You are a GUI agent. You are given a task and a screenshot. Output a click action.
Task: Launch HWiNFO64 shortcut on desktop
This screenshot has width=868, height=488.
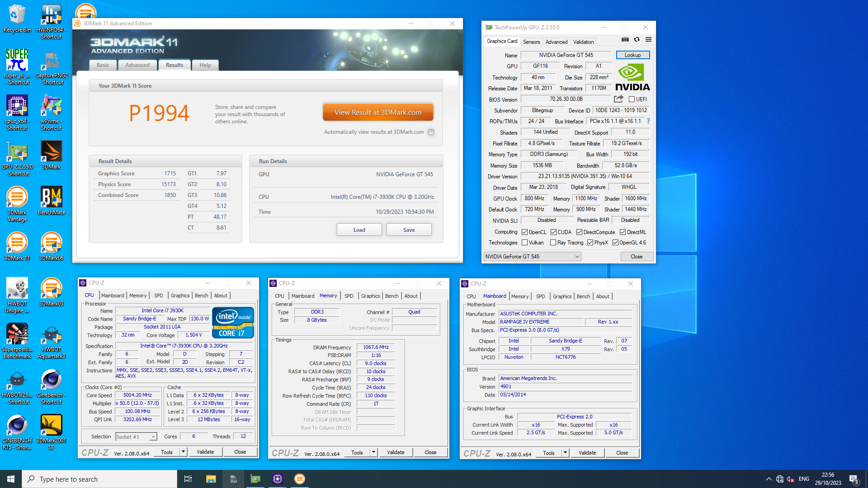[52, 21]
